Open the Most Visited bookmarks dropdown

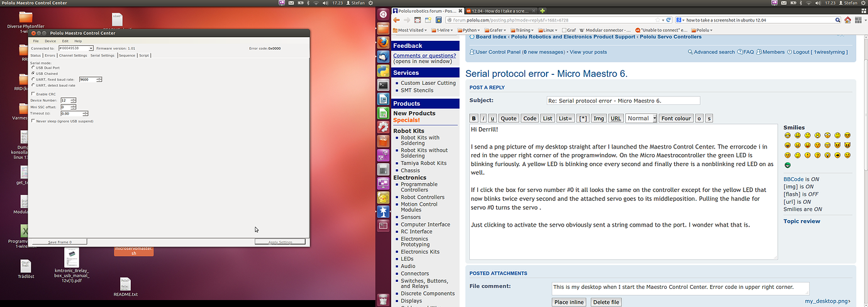411,30
